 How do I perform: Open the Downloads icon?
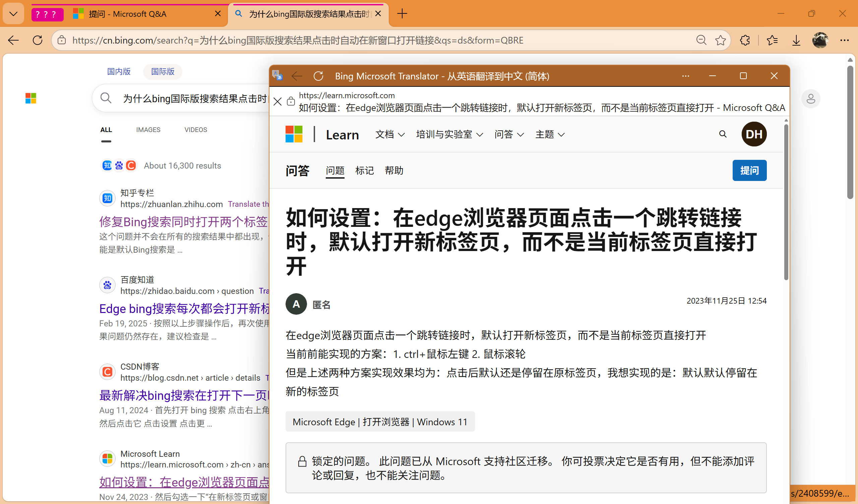pyautogui.click(x=796, y=40)
